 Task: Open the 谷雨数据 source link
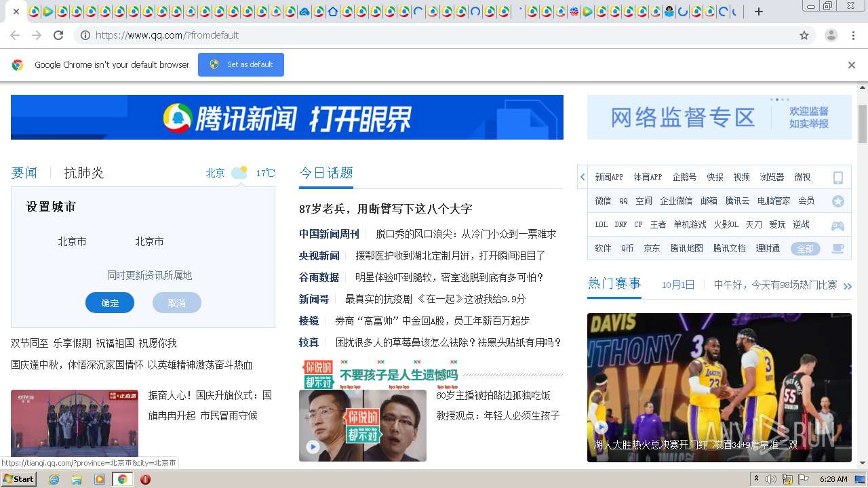coord(319,277)
